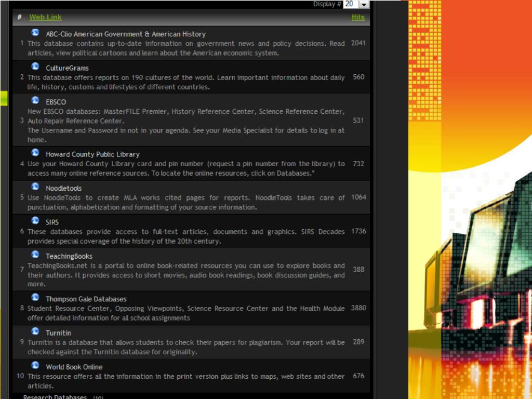Click the globe icon beside Noodletools

[35, 187]
